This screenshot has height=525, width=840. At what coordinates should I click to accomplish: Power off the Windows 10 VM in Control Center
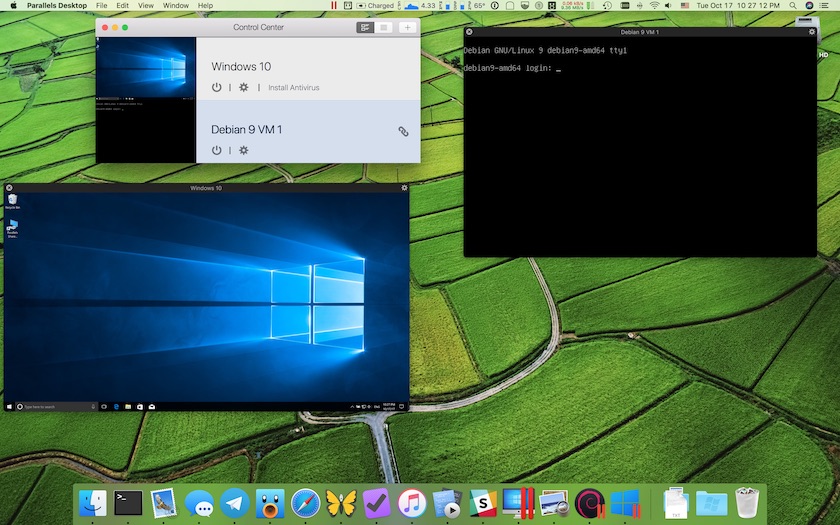pos(216,87)
